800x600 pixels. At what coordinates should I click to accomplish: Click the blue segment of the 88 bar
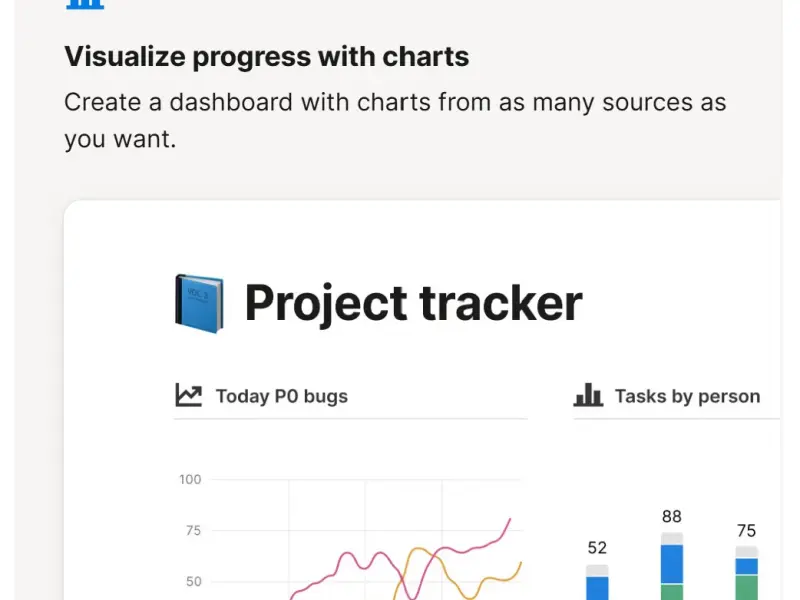pos(672,564)
